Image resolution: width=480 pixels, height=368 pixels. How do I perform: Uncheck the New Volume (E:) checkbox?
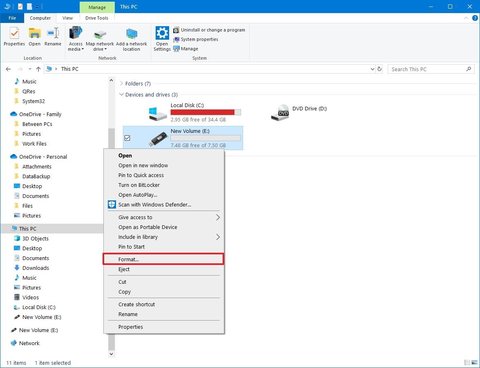(x=127, y=138)
